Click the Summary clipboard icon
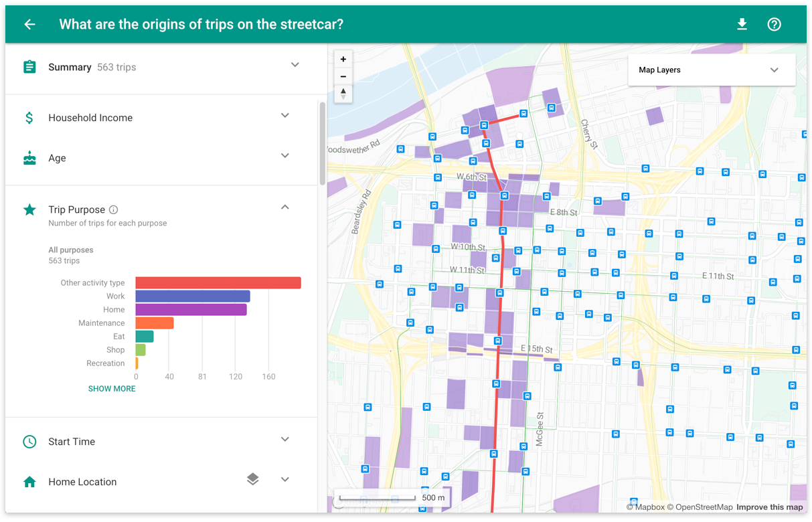The height and width of the screenshot is (522, 812). (29, 67)
